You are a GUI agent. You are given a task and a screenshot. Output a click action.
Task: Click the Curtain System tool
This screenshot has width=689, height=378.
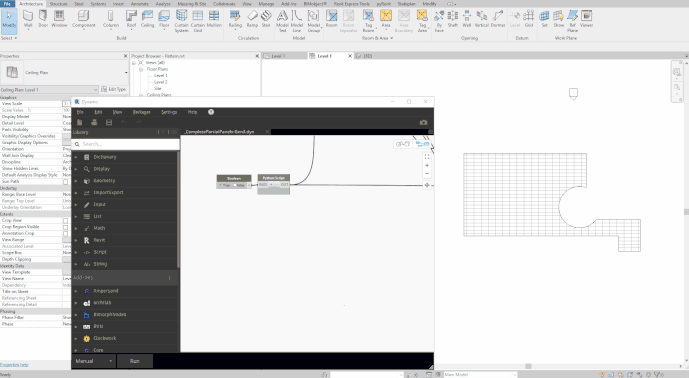181,21
